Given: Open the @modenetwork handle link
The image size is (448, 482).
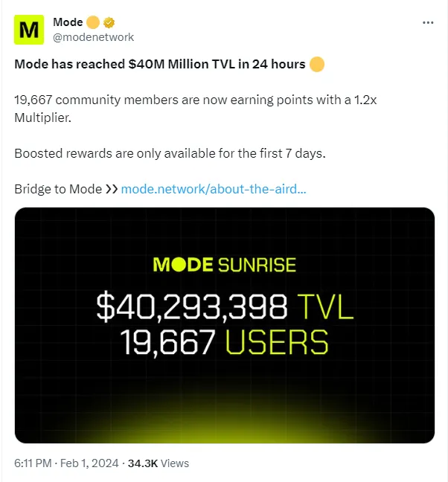Looking at the screenshot, I should [x=94, y=37].
